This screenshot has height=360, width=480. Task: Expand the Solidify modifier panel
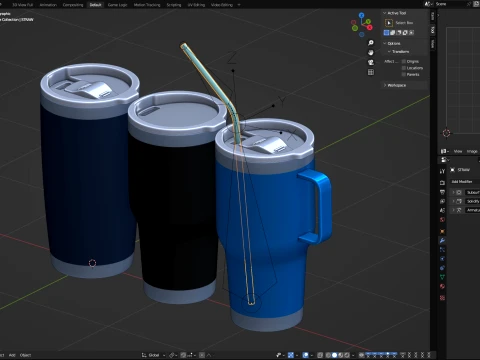click(453, 201)
